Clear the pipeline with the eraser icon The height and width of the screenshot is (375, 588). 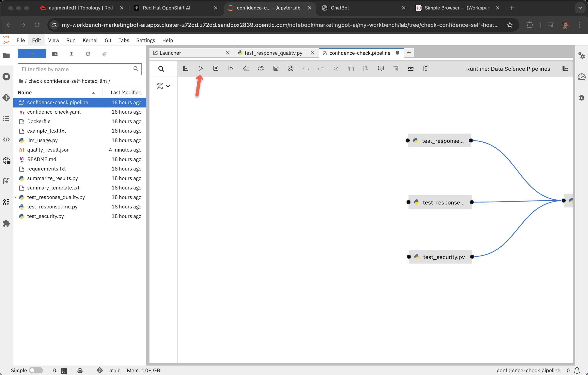click(x=246, y=68)
